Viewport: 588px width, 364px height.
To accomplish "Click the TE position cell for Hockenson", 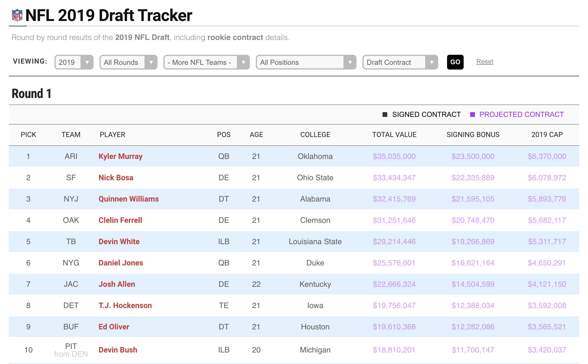I will coord(224,305).
